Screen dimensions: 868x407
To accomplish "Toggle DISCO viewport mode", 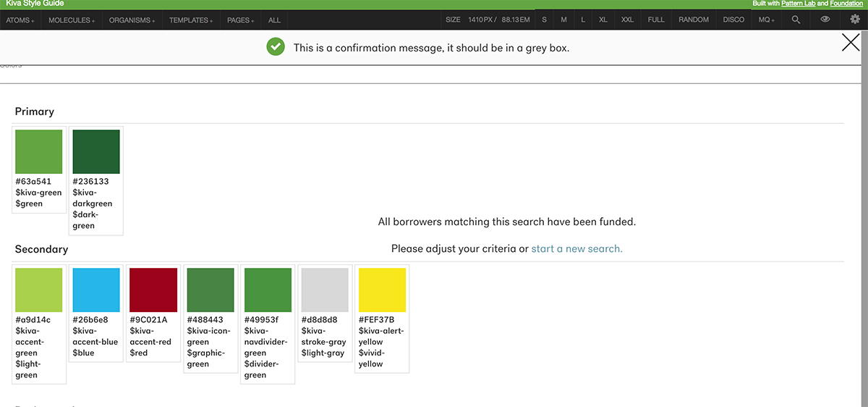I will point(733,20).
